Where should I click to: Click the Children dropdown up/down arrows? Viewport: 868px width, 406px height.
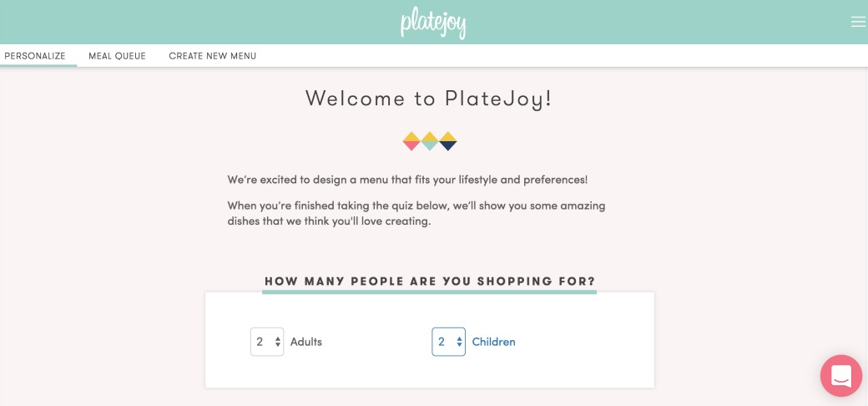coord(459,342)
